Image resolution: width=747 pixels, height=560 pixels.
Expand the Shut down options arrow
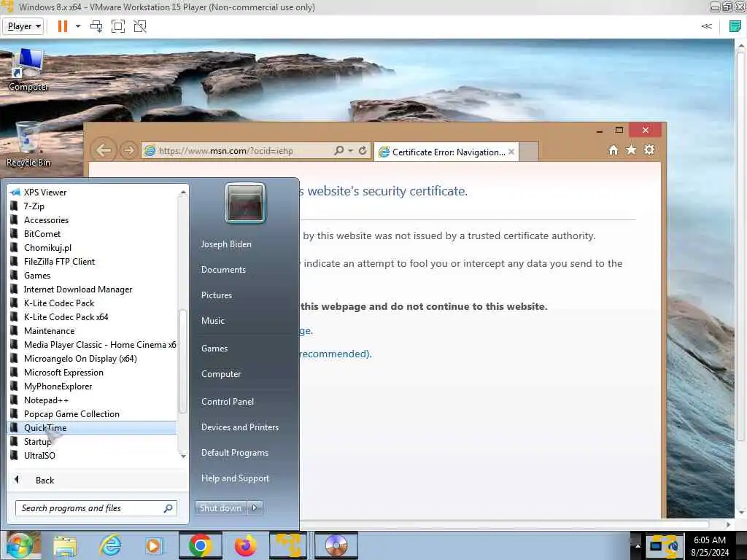point(255,508)
